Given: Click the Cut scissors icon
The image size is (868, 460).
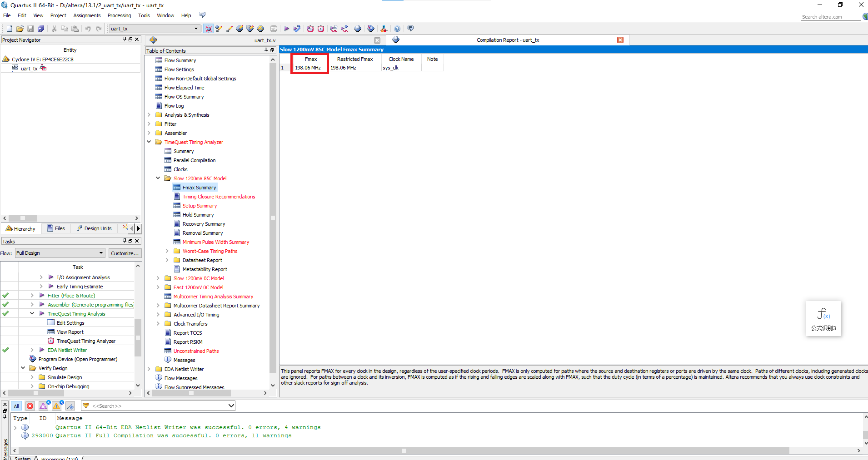Looking at the screenshot, I should [x=55, y=29].
